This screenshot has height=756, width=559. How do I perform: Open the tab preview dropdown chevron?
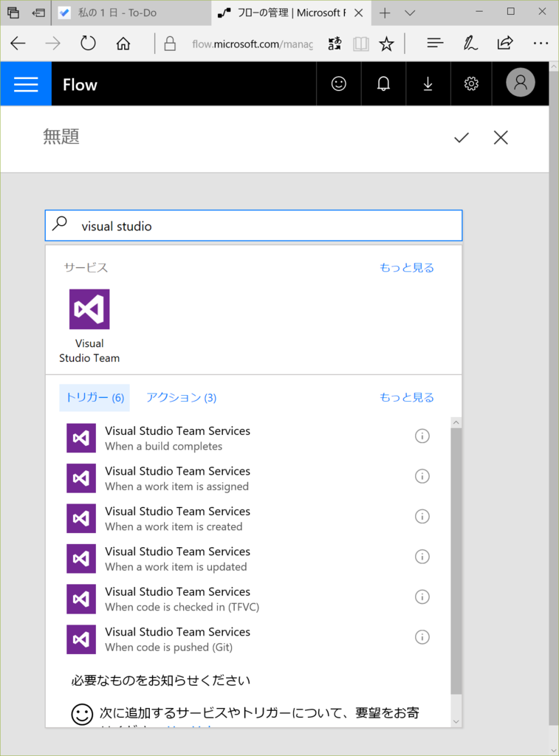(x=410, y=13)
